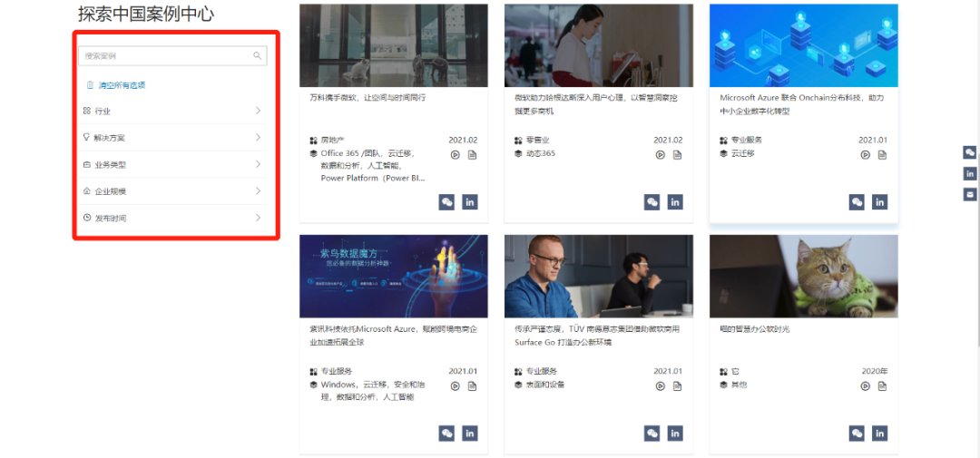The width and height of the screenshot is (980, 458).
Task: Play video for the Onchain分布科技 case
Action: [865, 155]
